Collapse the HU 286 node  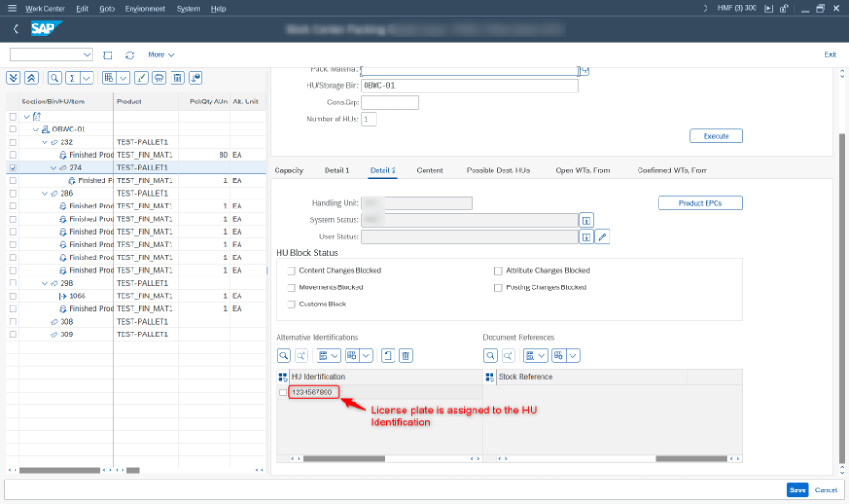click(x=45, y=193)
